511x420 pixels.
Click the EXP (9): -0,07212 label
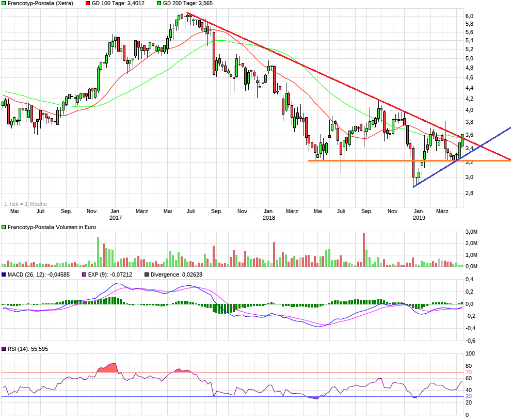pyautogui.click(x=110, y=274)
